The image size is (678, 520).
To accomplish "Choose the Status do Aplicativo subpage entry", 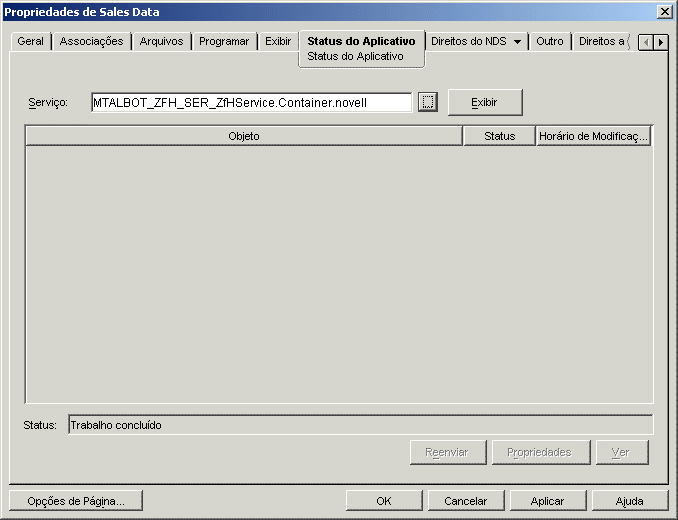I will [x=355, y=56].
